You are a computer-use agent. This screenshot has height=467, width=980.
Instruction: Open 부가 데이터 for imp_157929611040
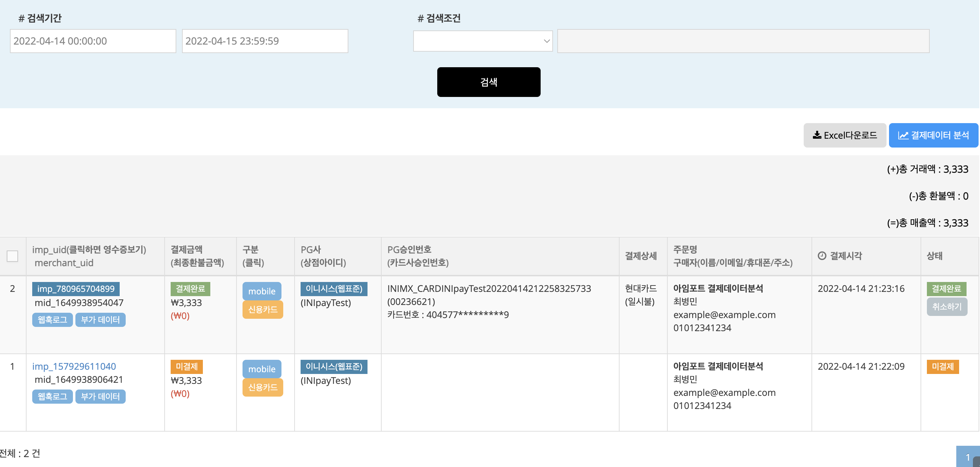tap(100, 396)
